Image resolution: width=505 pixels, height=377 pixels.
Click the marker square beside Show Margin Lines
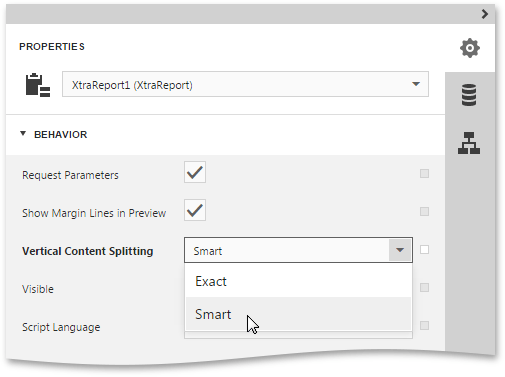pyautogui.click(x=424, y=212)
